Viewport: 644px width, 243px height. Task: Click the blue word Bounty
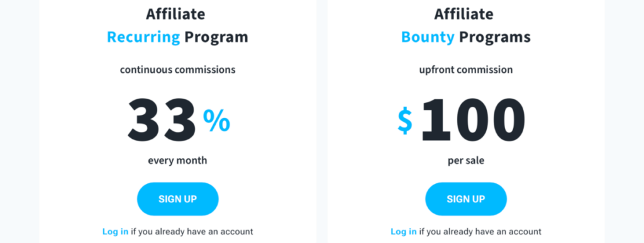click(x=428, y=37)
